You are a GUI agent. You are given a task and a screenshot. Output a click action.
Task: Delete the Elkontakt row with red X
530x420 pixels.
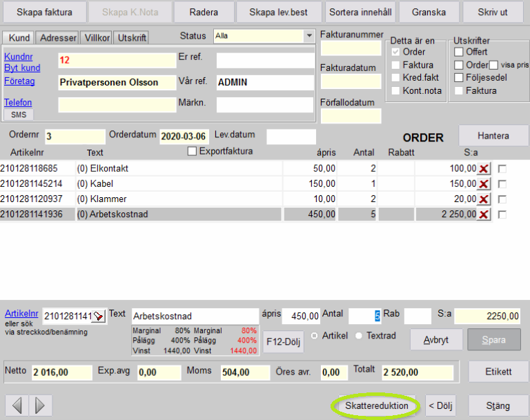click(x=484, y=169)
